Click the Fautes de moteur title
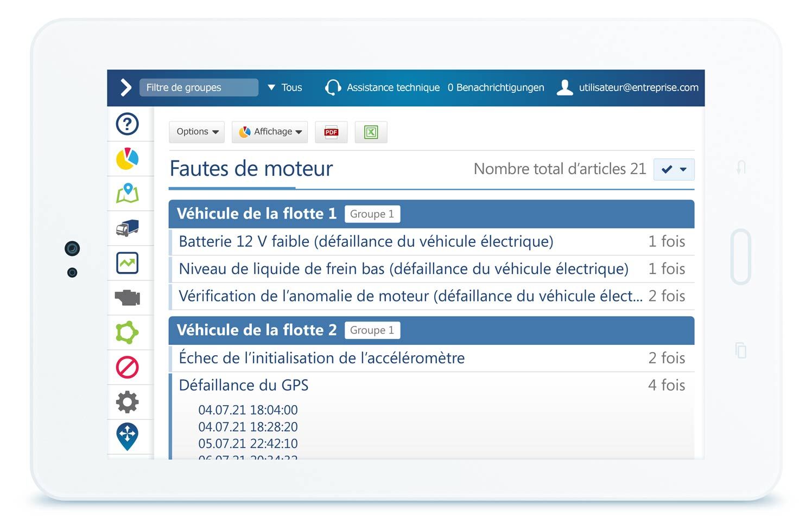 (x=251, y=169)
